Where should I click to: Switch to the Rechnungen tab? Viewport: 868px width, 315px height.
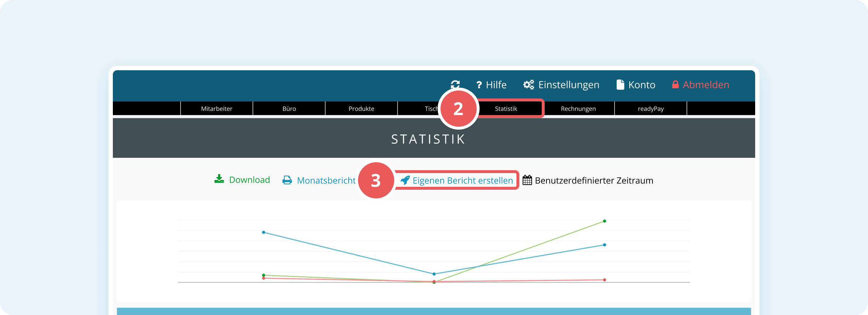[578, 108]
